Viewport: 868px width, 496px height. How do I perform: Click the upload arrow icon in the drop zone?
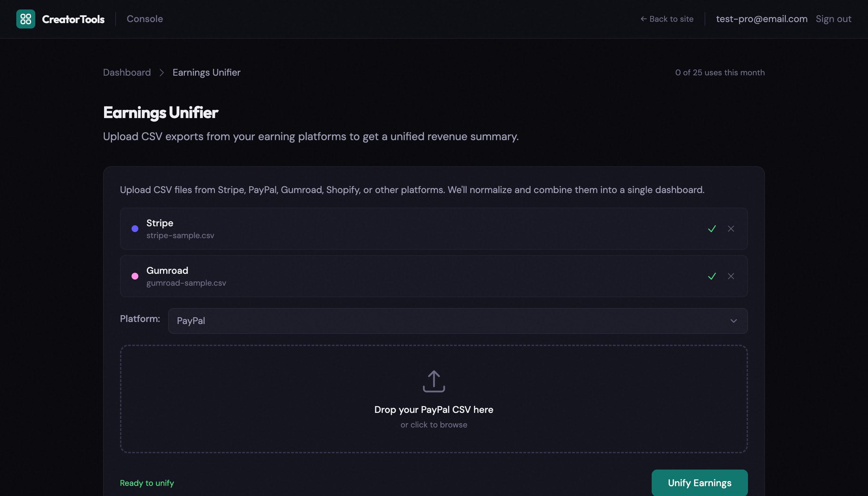point(433,381)
